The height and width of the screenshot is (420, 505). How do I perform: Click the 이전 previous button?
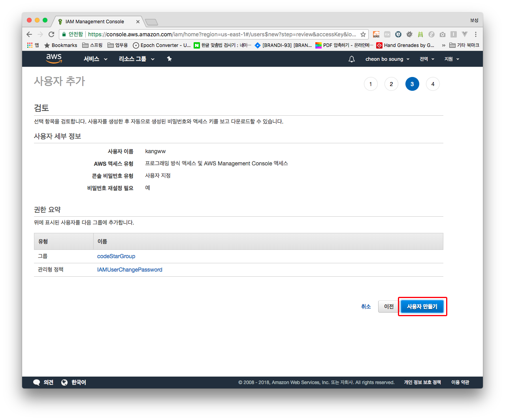pos(388,306)
